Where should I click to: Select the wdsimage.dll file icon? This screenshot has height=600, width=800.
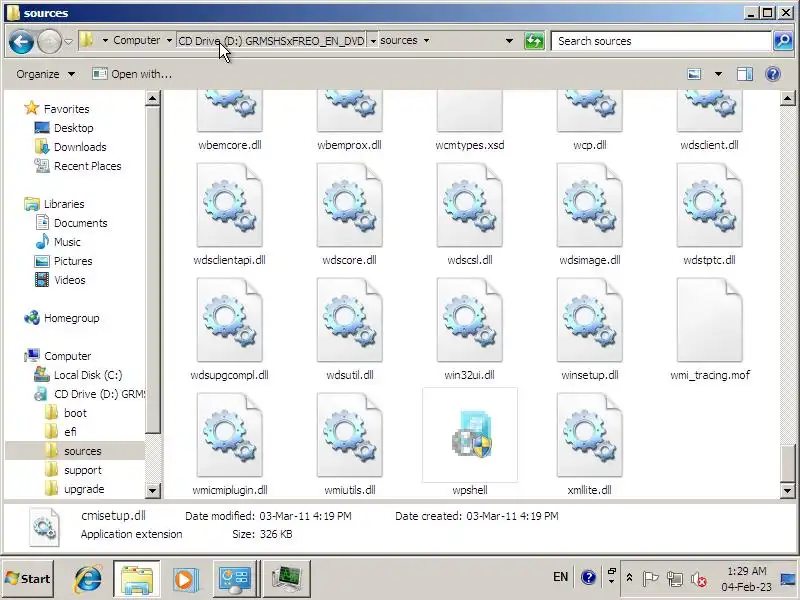click(x=589, y=205)
